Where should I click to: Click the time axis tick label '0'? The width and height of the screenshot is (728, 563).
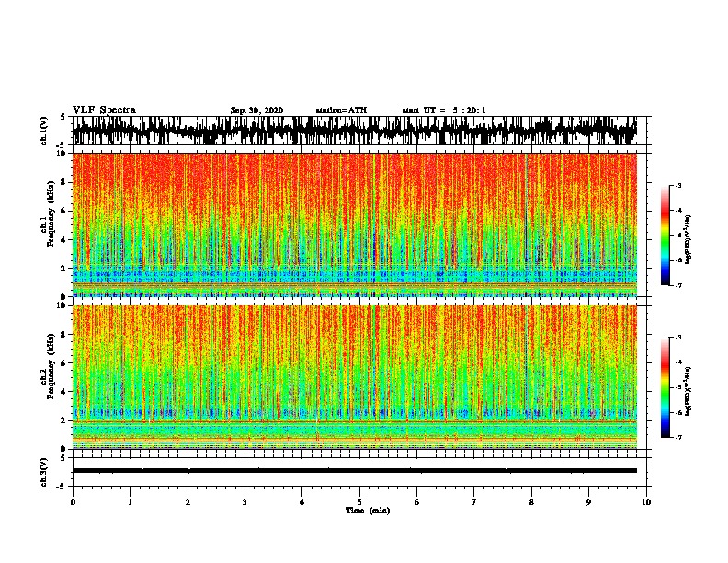(x=73, y=502)
